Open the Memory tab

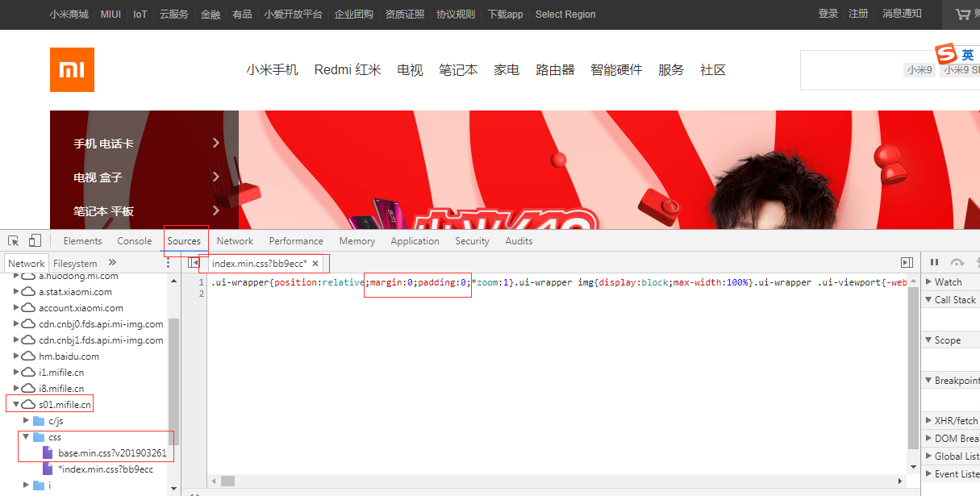click(x=357, y=240)
